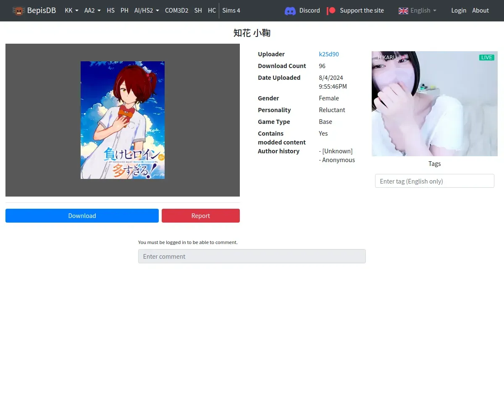Image resolution: width=504 pixels, height=420 pixels.
Task: Go to the PH section
Action: click(124, 10)
